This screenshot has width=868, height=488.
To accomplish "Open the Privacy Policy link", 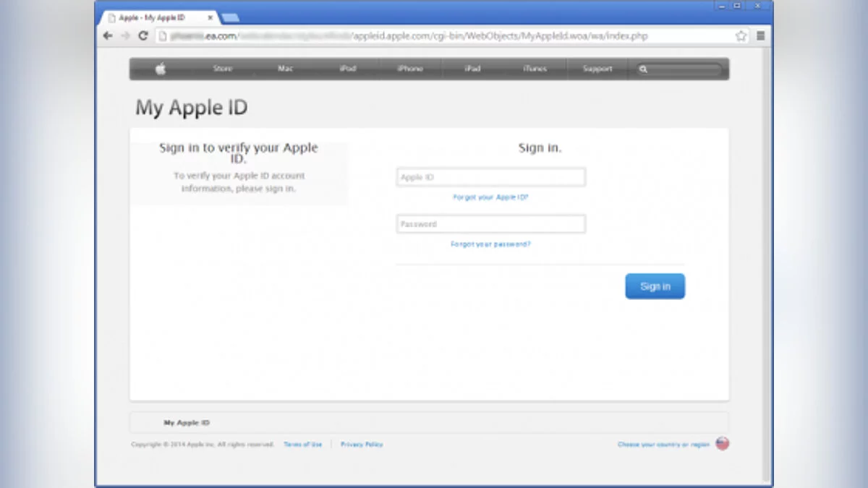I will point(362,445).
